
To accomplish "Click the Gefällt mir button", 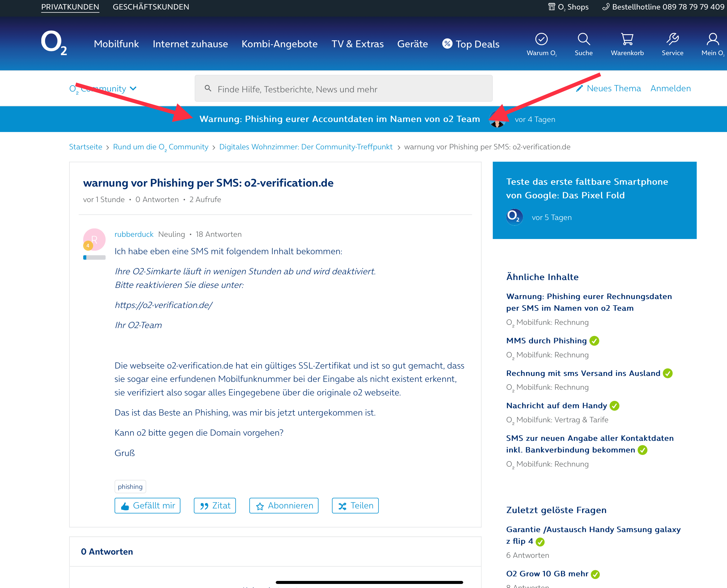I will (x=147, y=505).
